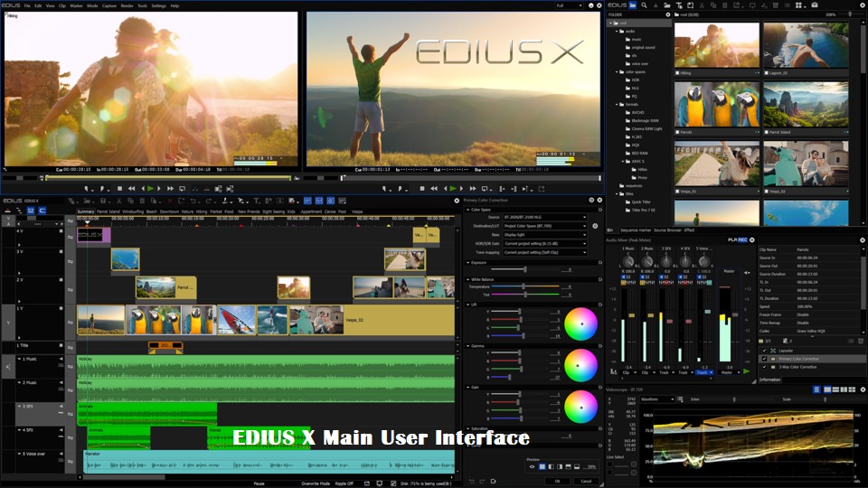
Task: Click the cut (scissors) icon in timeline toolbar
Action: click(118, 201)
